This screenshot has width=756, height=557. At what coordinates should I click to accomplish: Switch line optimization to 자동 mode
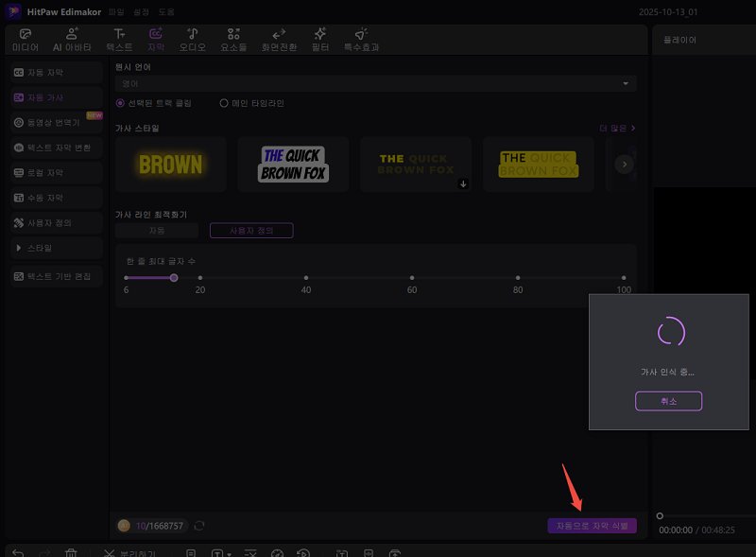(x=157, y=230)
